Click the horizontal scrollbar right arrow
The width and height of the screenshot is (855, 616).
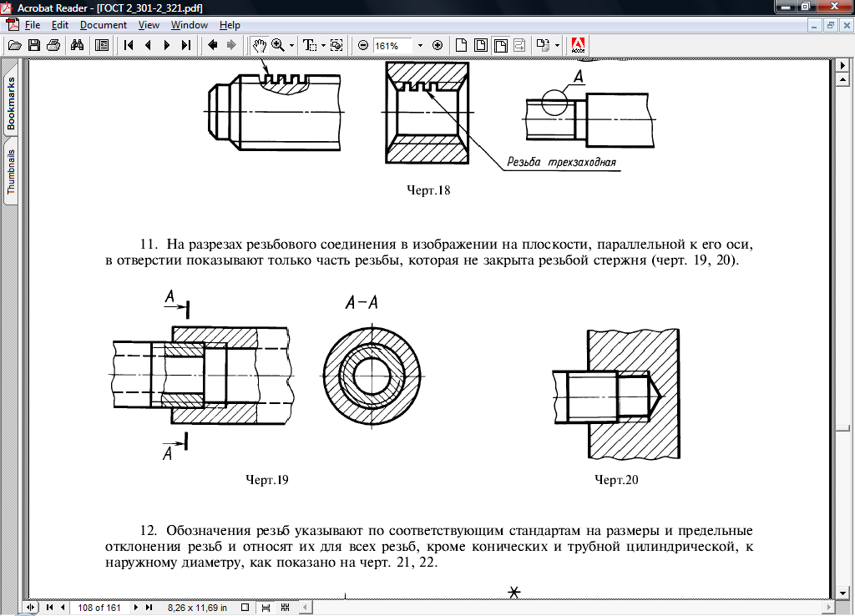click(x=829, y=607)
